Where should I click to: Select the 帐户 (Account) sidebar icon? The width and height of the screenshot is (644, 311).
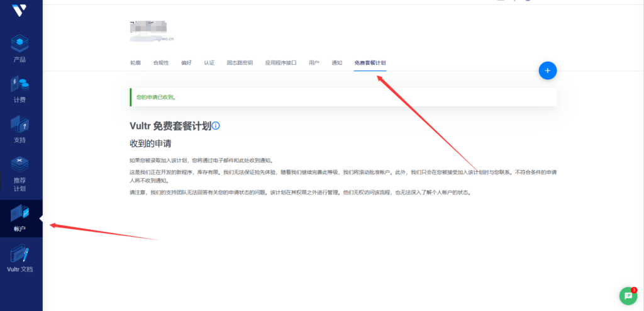pos(19,218)
